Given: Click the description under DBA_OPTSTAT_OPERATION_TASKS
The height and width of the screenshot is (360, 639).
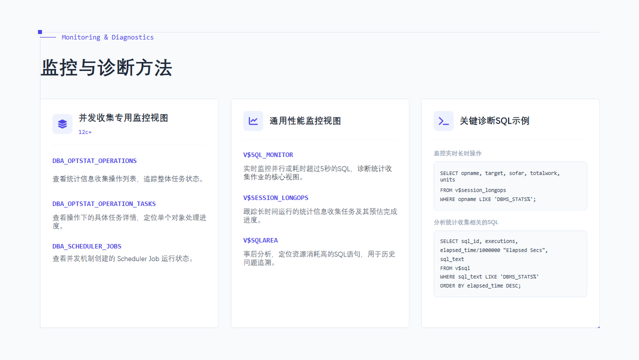Looking at the screenshot, I should (x=129, y=221).
